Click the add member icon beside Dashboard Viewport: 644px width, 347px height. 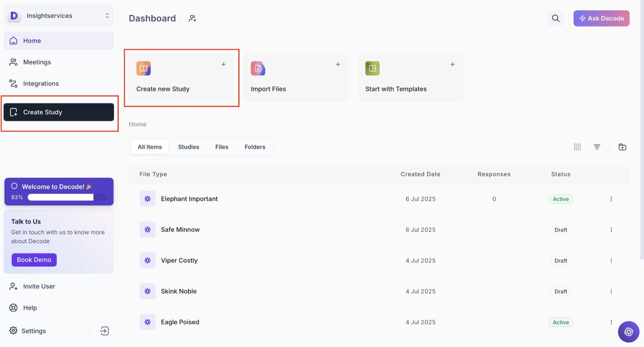(x=192, y=18)
